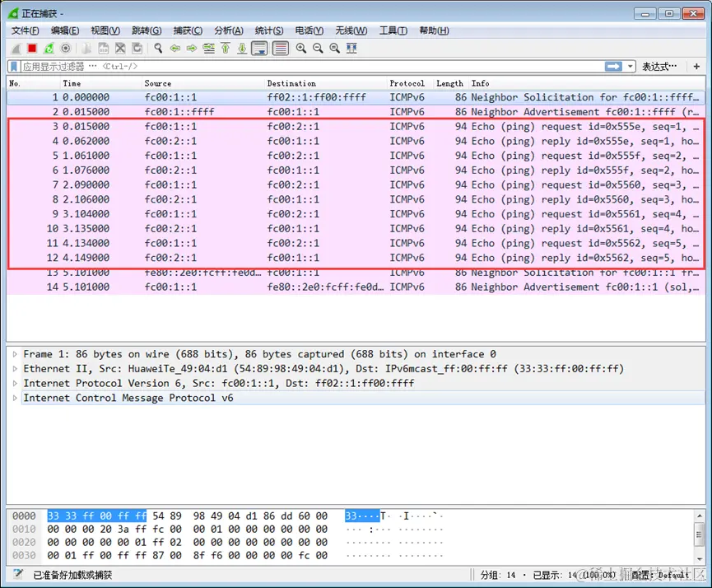Click hex dump scrollbar up arrow
Image resolution: width=712 pixels, height=588 pixels.
(700, 516)
